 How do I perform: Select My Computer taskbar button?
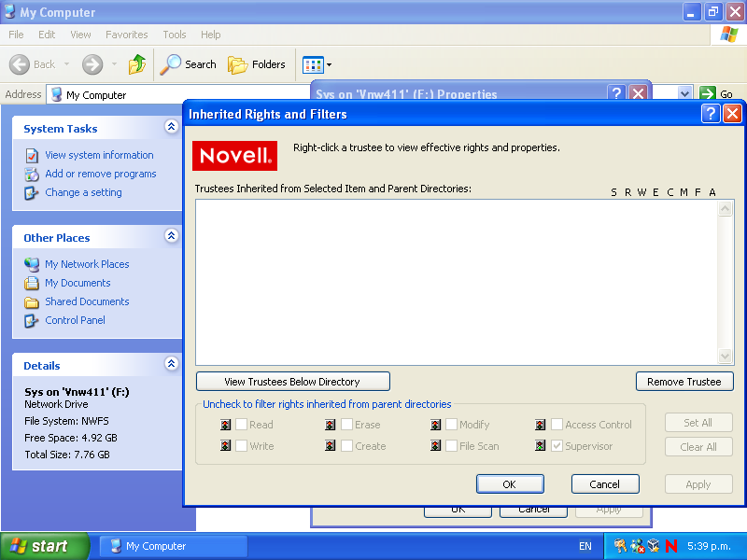[x=174, y=546]
